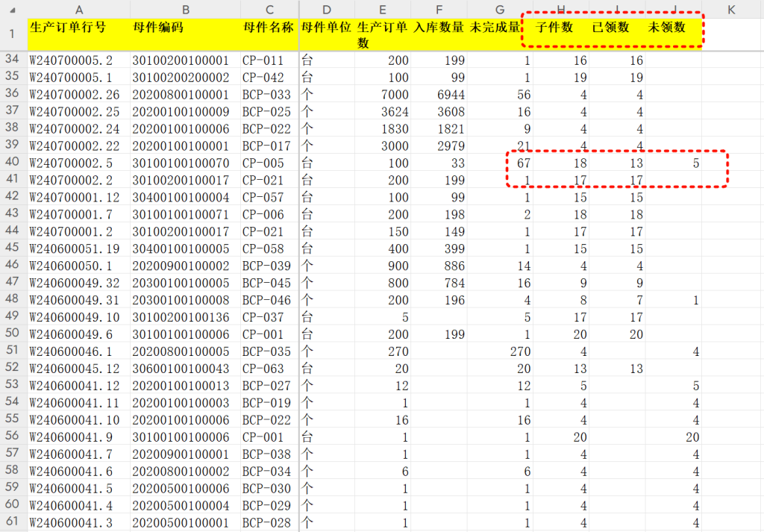This screenshot has width=764, height=532.
Task: Click header cell 子件数
Action: pyautogui.click(x=561, y=34)
